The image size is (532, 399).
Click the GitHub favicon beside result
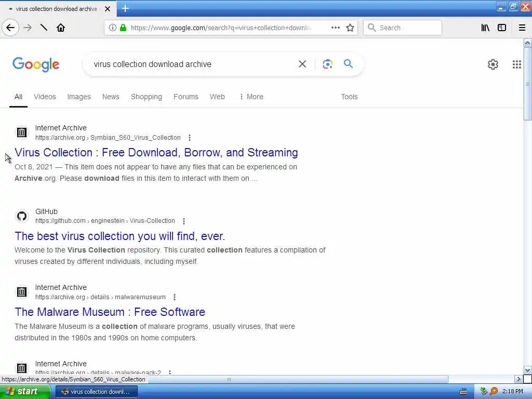22,216
